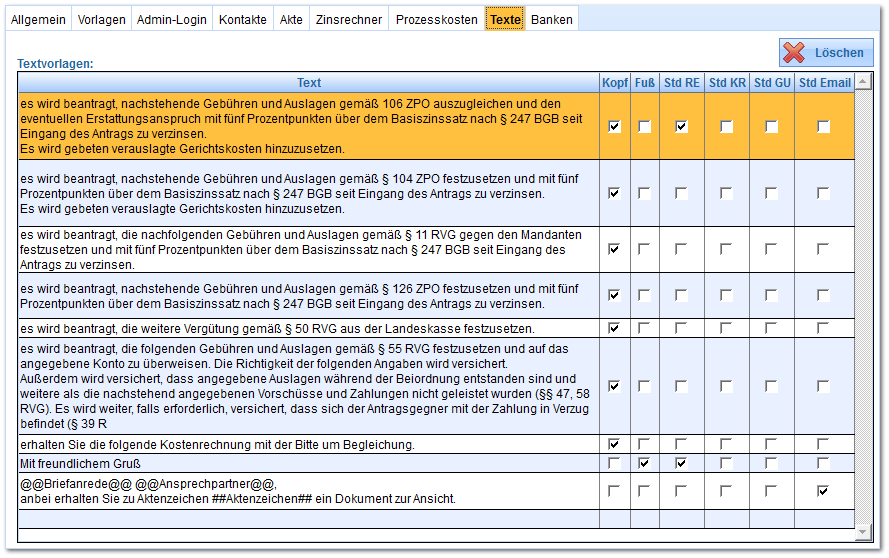Click the red X Löschen icon
This screenshot has height=558, width=889.
click(794, 53)
